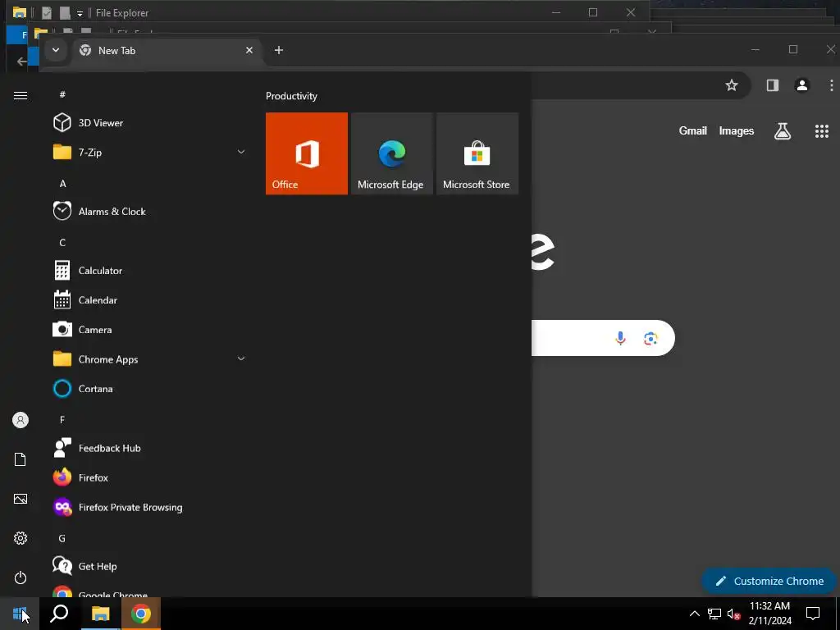
Task: Click the Customize Chrome button
Action: [769, 581]
